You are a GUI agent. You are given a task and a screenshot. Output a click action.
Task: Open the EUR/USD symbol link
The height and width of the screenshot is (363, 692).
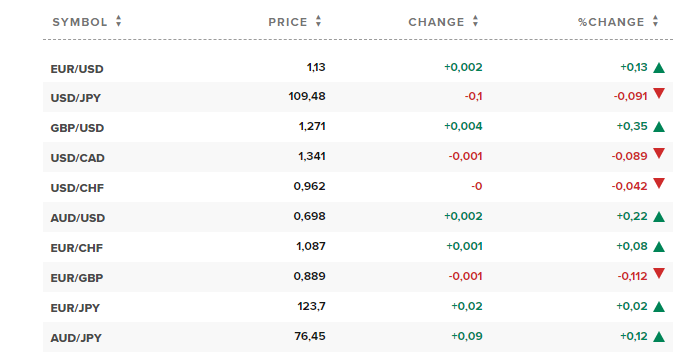[77, 69]
